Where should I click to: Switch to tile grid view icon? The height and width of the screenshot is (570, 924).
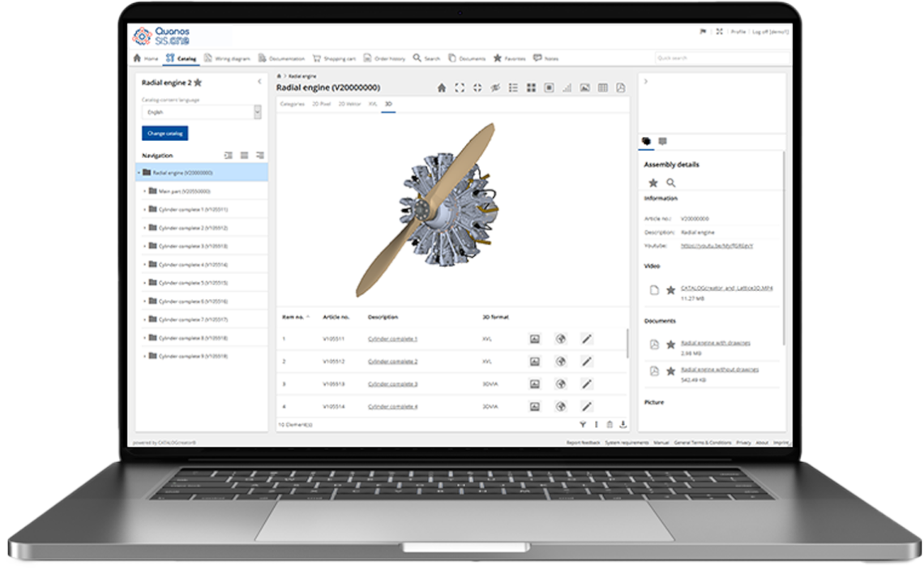tap(531, 88)
